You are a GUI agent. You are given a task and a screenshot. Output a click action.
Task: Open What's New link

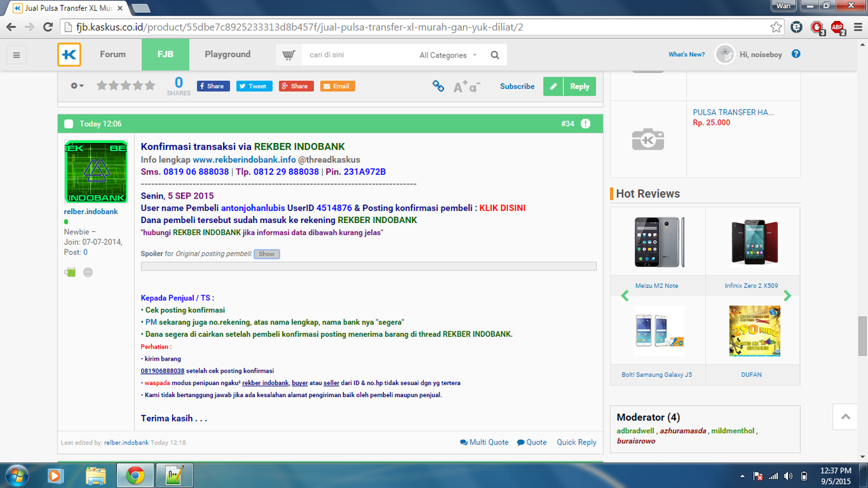click(686, 54)
